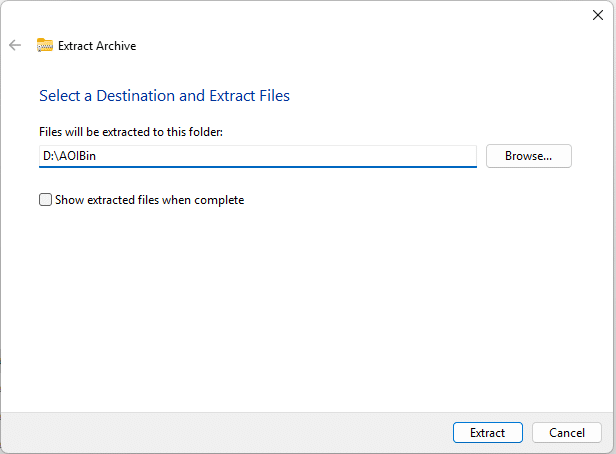Click the gray footer bar left of Extract
Image resolution: width=616 pixels, height=454 pixels.
point(224,432)
